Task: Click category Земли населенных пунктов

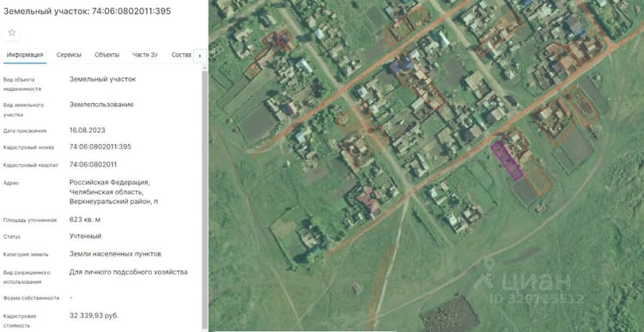Action: tap(115, 254)
